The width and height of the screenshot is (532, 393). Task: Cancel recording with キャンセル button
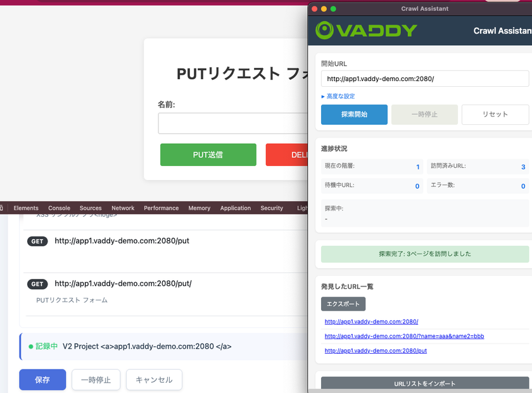click(154, 380)
